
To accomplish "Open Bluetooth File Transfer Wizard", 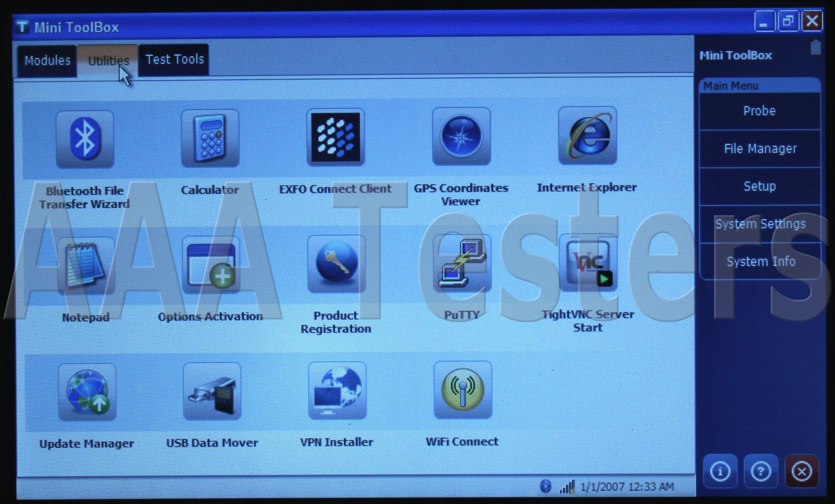I will coord(85,139).
